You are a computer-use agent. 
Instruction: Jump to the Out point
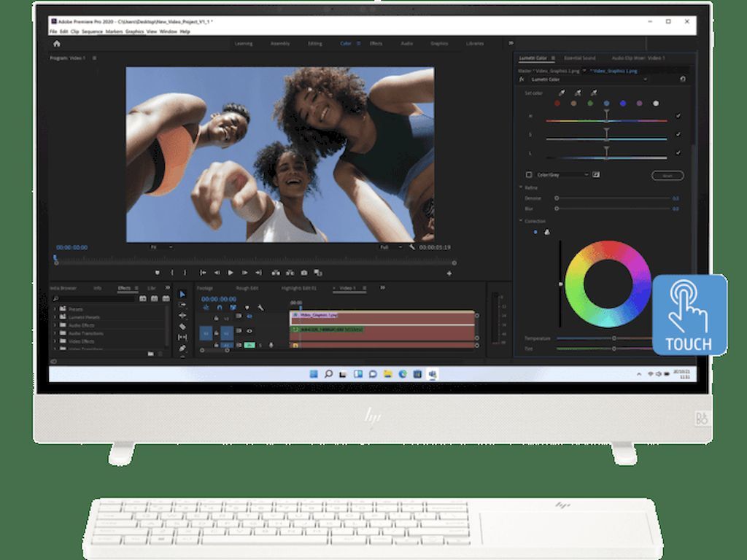(x=258, y=273)
